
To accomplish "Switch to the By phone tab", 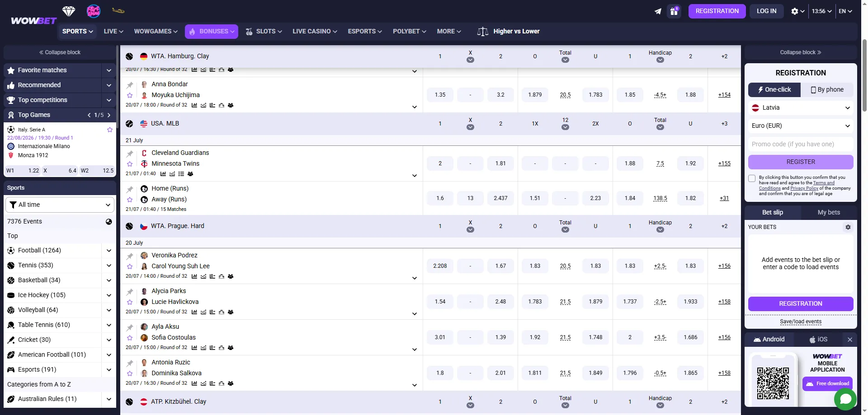I will point(827,89).
